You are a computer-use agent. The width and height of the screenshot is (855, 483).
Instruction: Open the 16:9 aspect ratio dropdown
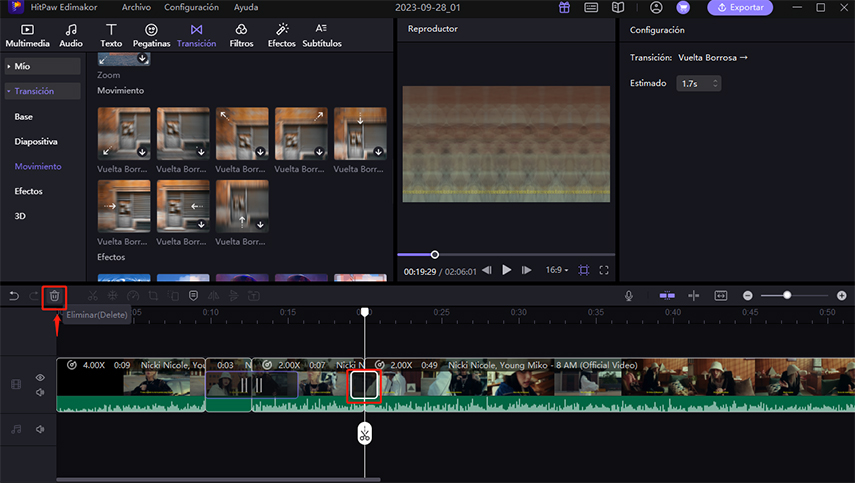click(557, 270)
